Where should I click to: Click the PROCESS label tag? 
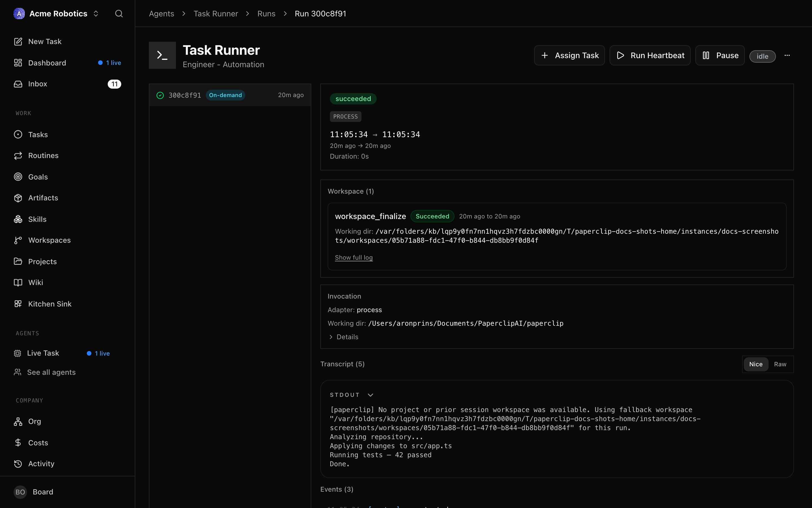345,117
